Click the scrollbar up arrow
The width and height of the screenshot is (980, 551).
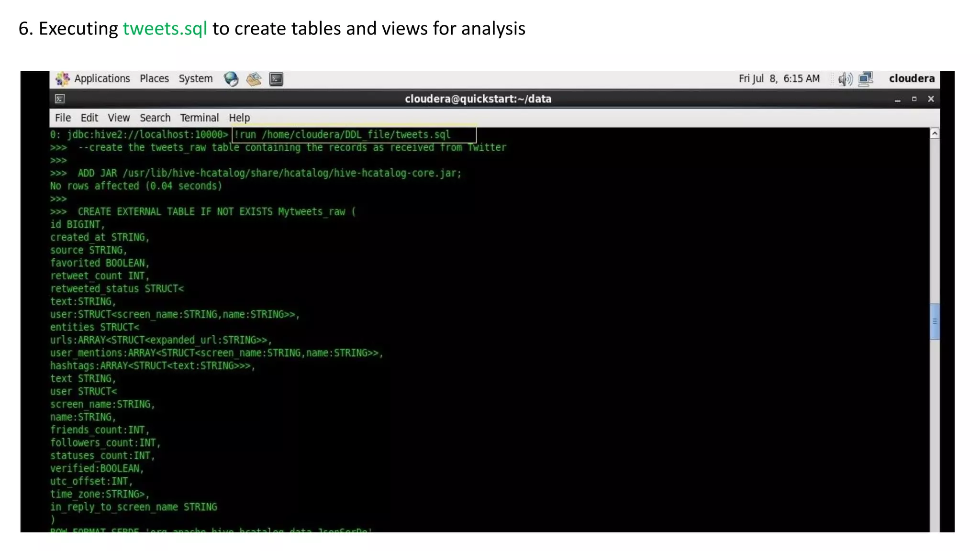point(935,133)
